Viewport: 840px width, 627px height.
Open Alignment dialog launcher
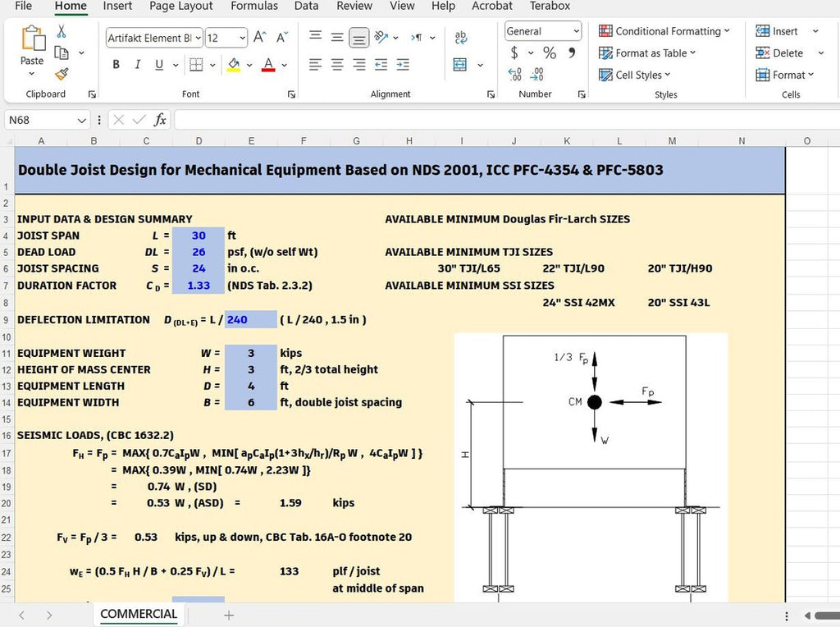point(491,94)
